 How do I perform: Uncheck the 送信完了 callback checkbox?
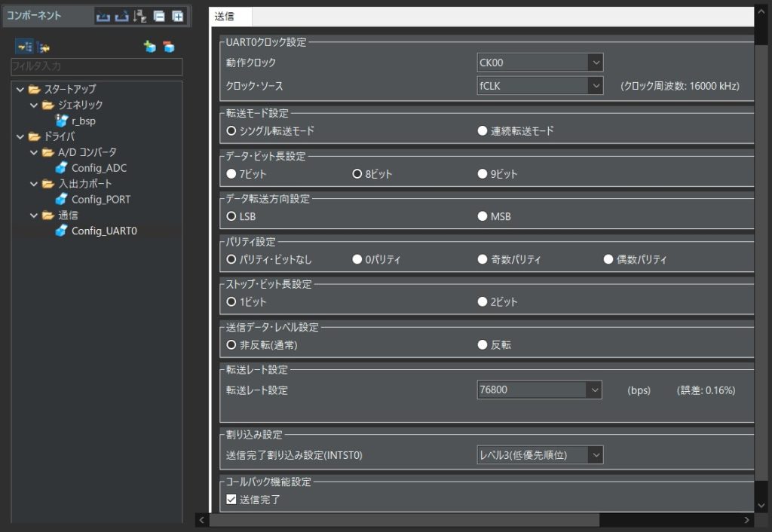click(x=231, y=500)
